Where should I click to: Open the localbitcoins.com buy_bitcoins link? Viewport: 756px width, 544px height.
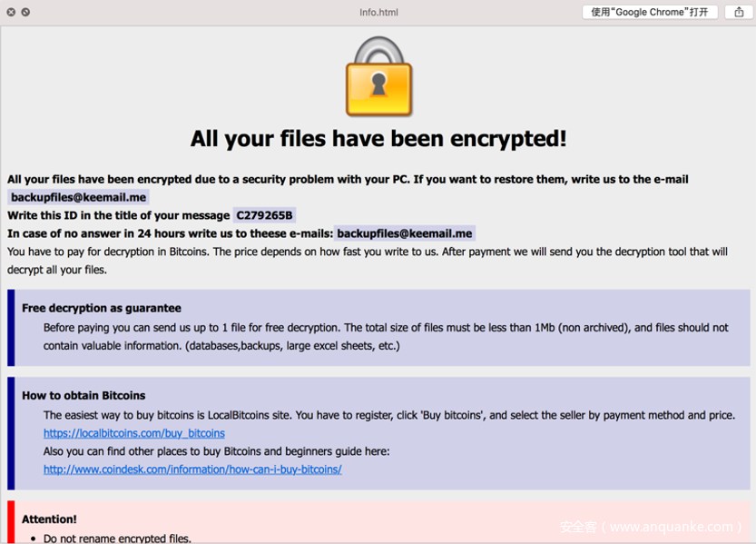pyautogui.click(x=133, y=433)
